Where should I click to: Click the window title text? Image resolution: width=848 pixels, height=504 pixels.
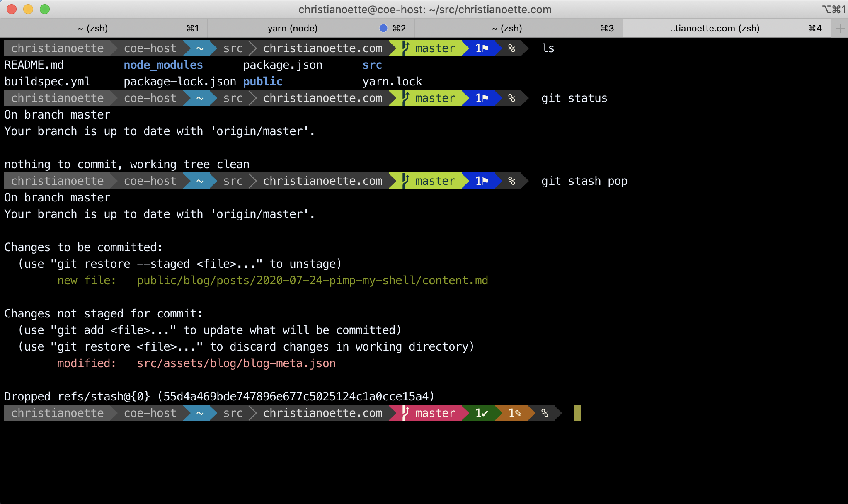[x=424, y=9]
